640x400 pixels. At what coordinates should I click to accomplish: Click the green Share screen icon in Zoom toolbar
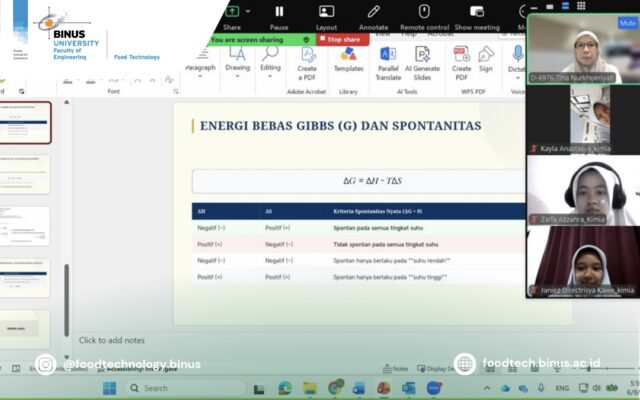pyautogui.click(x=232, y=11)
